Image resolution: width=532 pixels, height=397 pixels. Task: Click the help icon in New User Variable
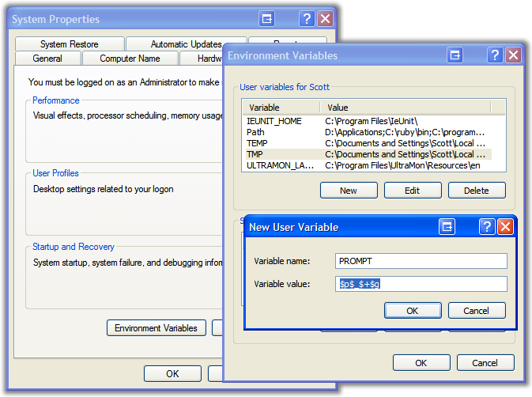tap(487, 227)
